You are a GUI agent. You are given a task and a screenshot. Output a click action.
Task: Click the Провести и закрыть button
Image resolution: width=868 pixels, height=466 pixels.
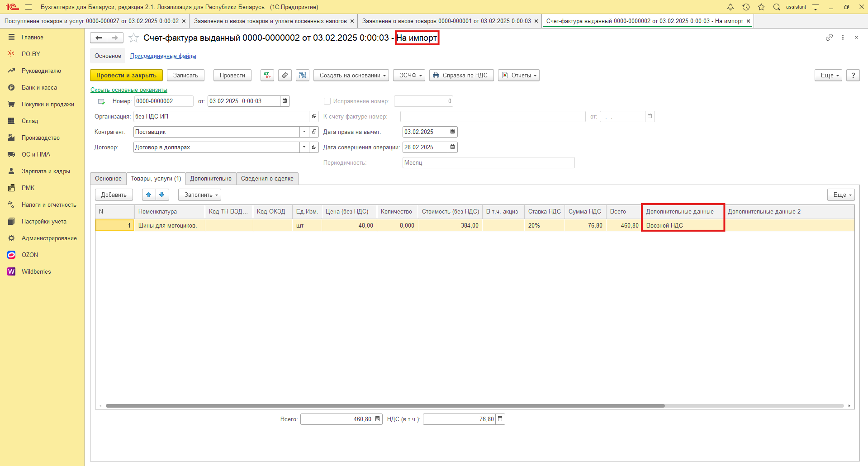pyautogui.click(x=126, y=76)
